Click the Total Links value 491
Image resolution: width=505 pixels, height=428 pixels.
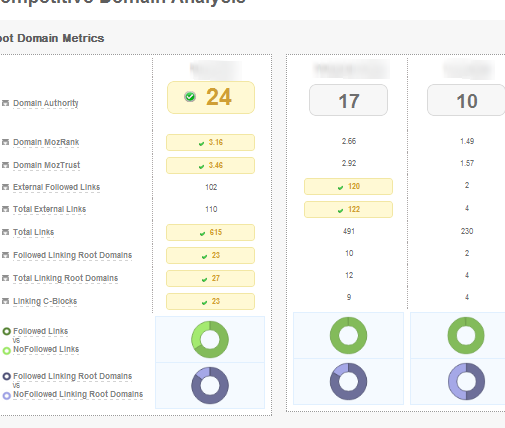click(x=349, y=231)
